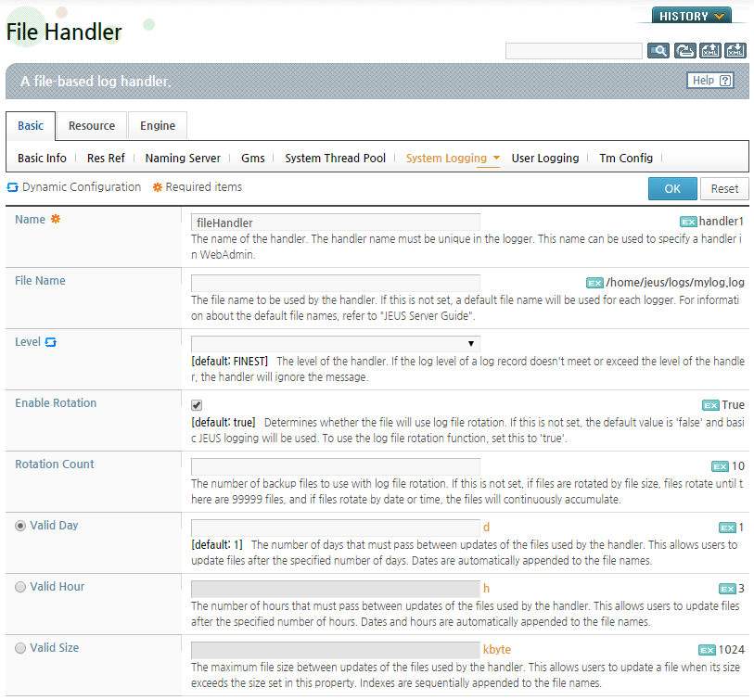Click the EX icon beside 10
Image resolution: width=754 pixels, height=700 pixels.
720,466
